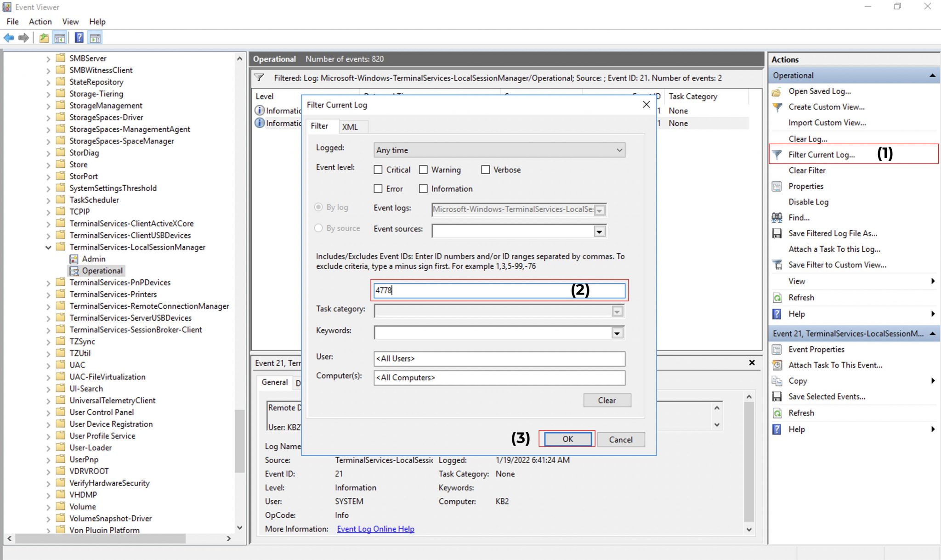Viewport: 941px width, 560px height.
Task: Expand the UAC folder in the tree
Action: coord(48,365)
